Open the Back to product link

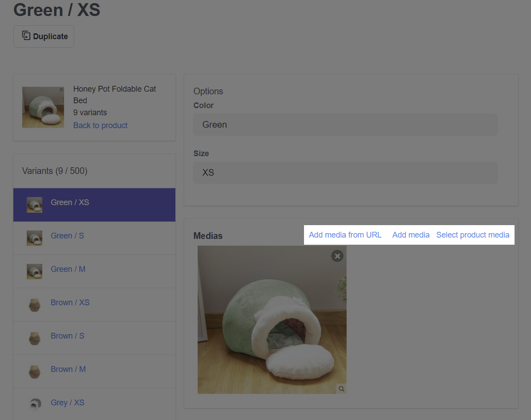tap(100, 125)
